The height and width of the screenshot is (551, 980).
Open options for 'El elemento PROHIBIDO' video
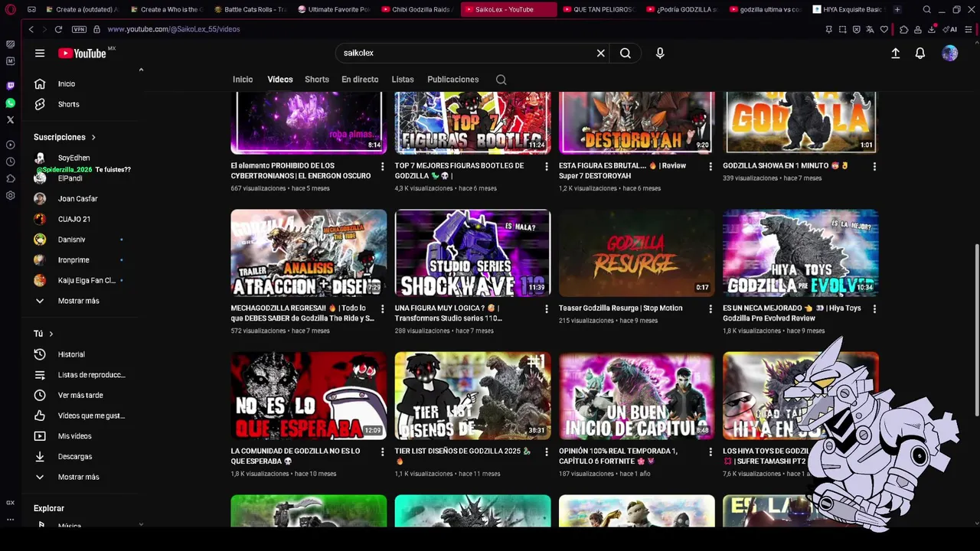[x=383, y=166]
